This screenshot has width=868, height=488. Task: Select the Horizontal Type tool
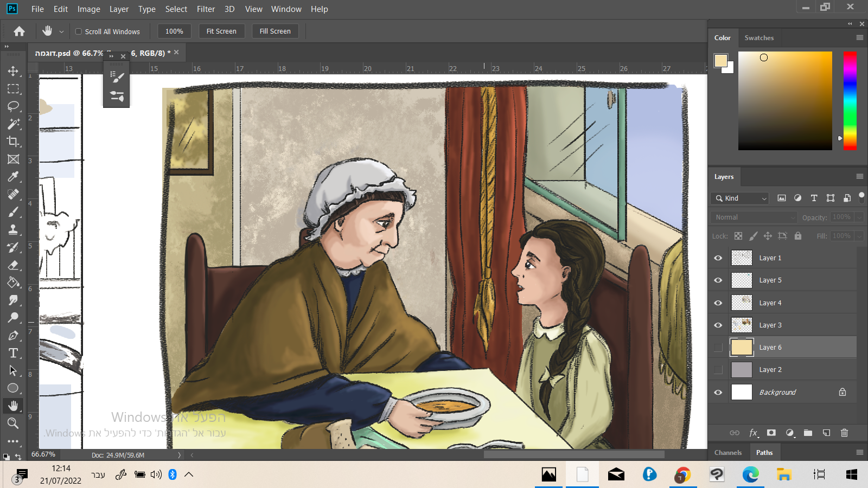13,354
